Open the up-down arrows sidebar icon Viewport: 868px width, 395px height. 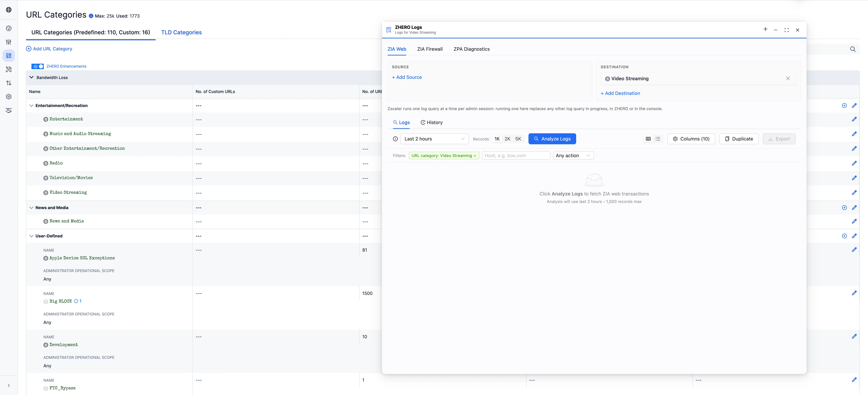coord(9,83)
